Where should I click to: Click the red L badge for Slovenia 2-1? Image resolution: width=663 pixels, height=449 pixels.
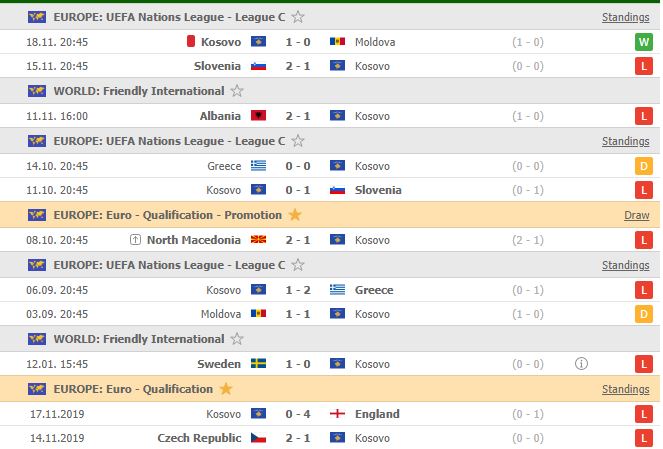tap(644, 66)
